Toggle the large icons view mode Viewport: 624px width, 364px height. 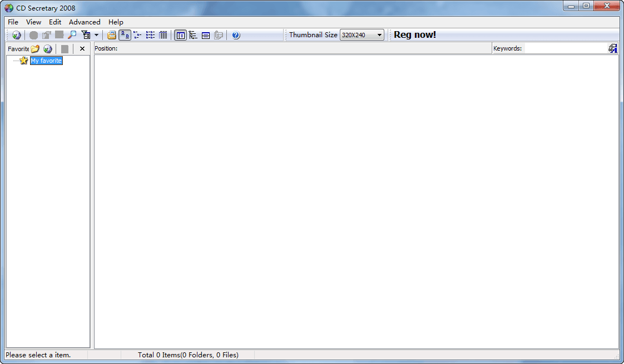click(125, 35)
